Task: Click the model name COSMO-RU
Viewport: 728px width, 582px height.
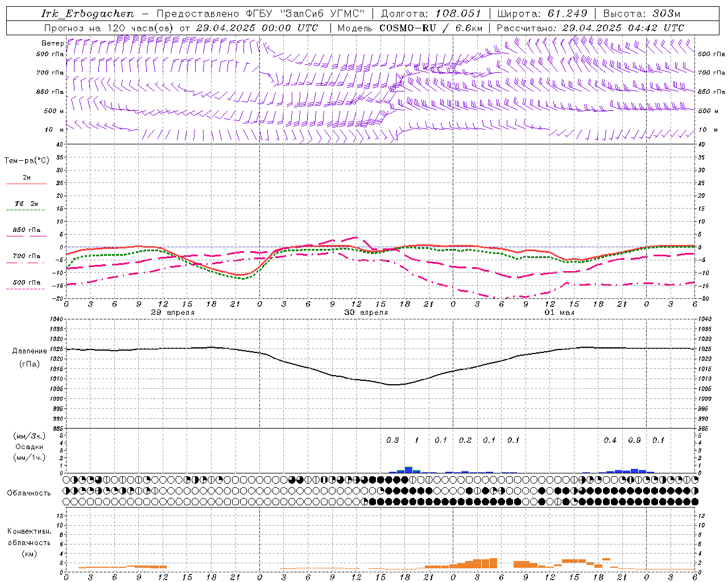Action: coord(408,28)
